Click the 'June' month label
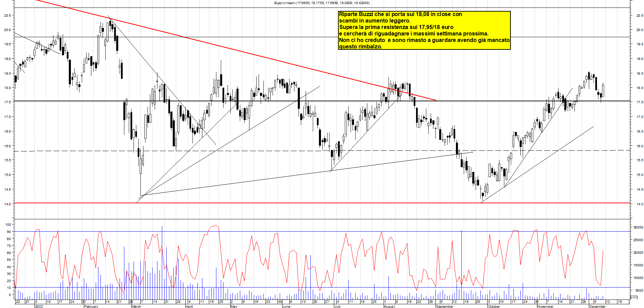This screenshot has height=308, width=644. [287, 306]
